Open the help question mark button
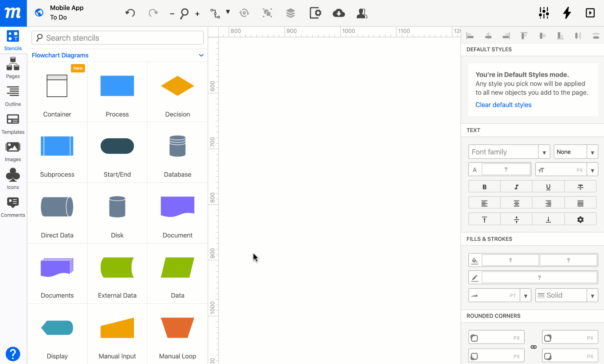The image size is (604, 364). [x=13, y=354]
